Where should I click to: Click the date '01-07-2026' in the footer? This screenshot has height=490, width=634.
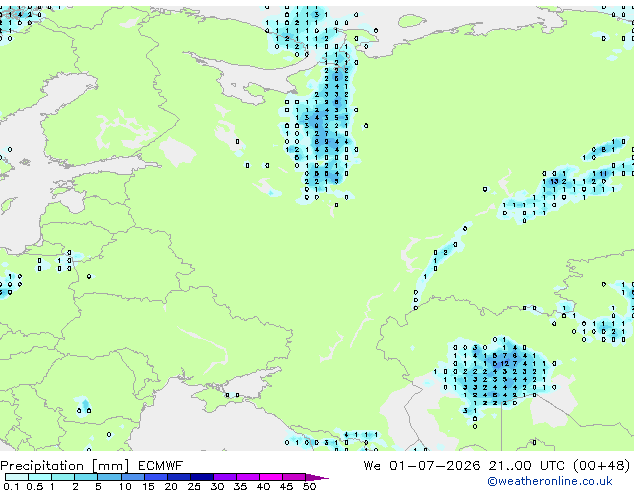[x=435, y=466]
